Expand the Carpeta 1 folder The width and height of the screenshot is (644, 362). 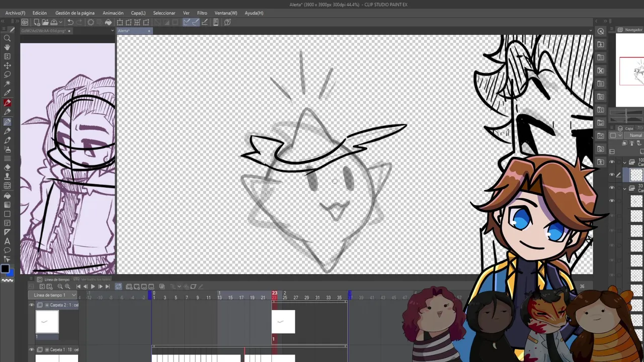click(x=47, y=349)
